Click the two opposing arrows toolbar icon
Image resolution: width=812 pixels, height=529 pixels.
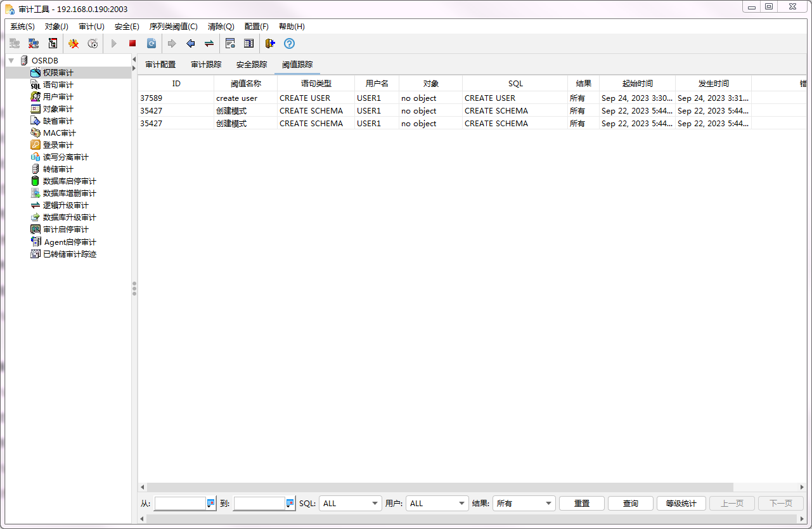209,44
